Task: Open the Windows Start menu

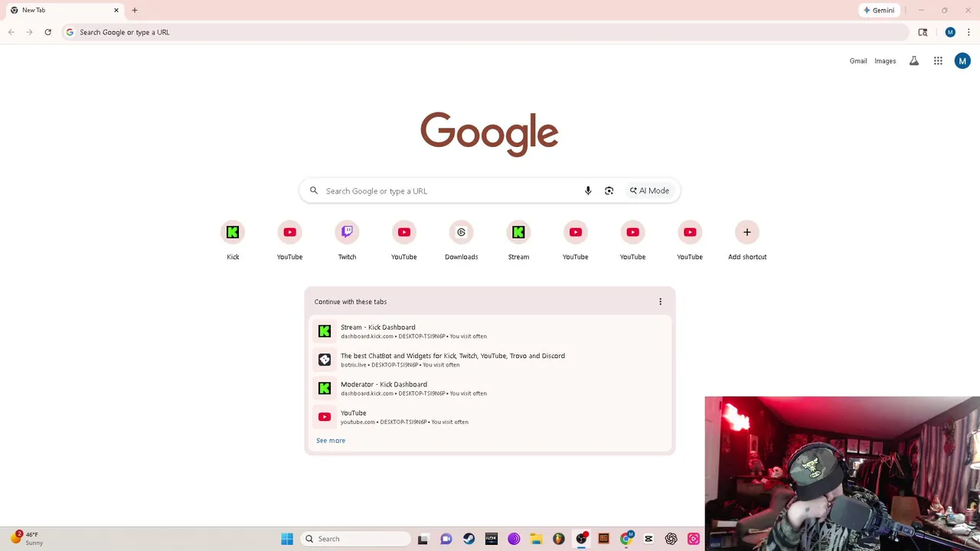Action: coord(287,539)
